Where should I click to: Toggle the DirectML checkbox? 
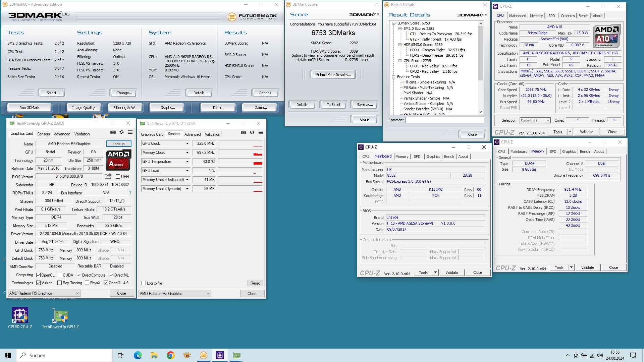(111, 275)
